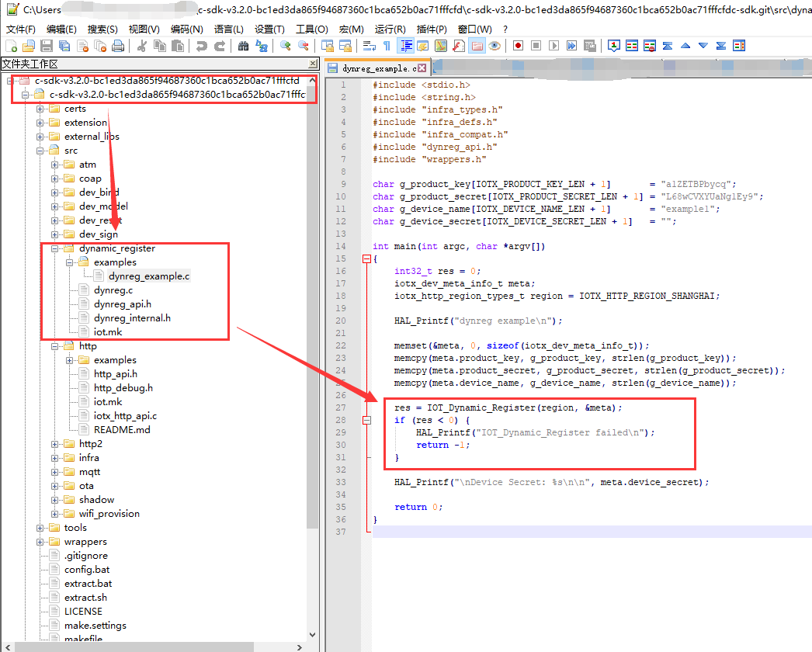The image size is (812, 652).
Task: Expand the tools folder node
Action: click(x=40, y=529)
